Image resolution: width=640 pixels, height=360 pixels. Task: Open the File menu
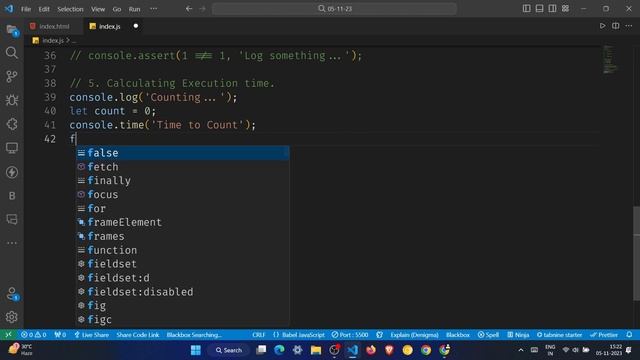[x=26, y=9]
